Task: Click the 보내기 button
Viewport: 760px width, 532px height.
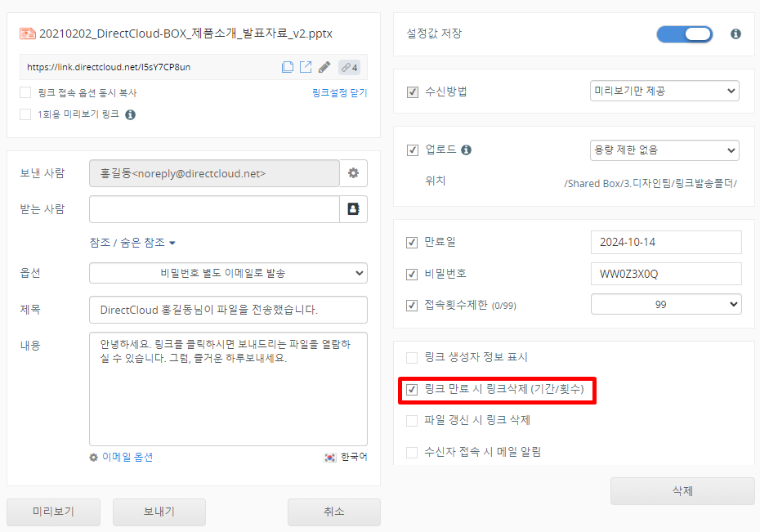Action: [x=159, y=512]
